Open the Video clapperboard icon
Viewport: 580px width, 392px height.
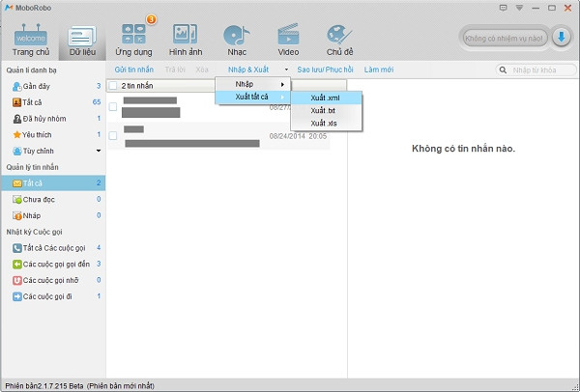tap(288, 35)
